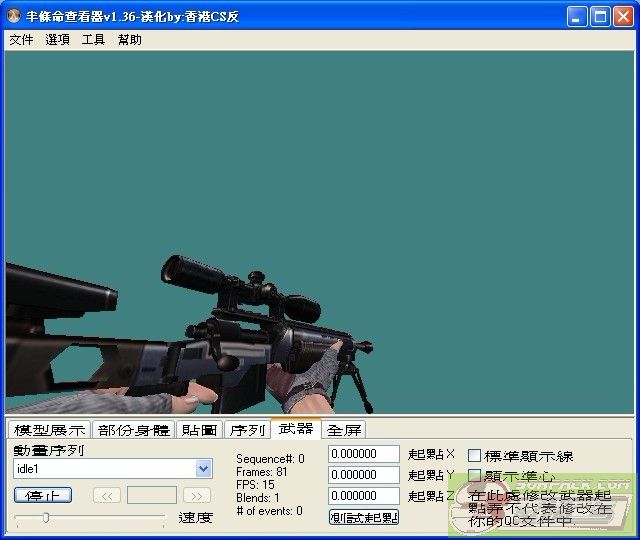
Task: Toggle the 顯示準心 crosshair checkbox
Action: (x=475, y=476)
